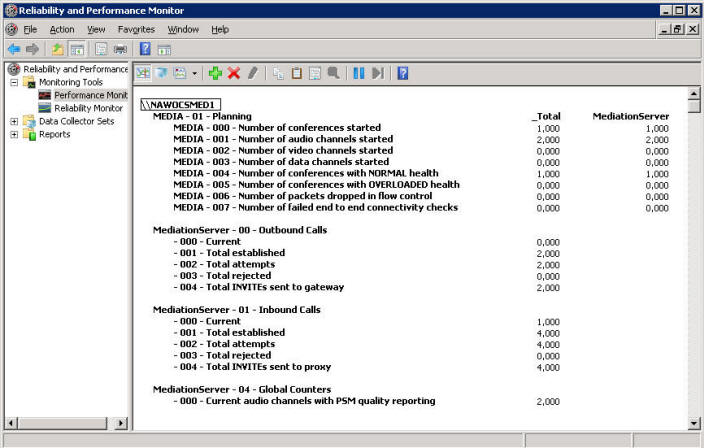The height and width of the screenshot is (448, 704).
Task: Click the _Total column header
Action: point(546,116)
